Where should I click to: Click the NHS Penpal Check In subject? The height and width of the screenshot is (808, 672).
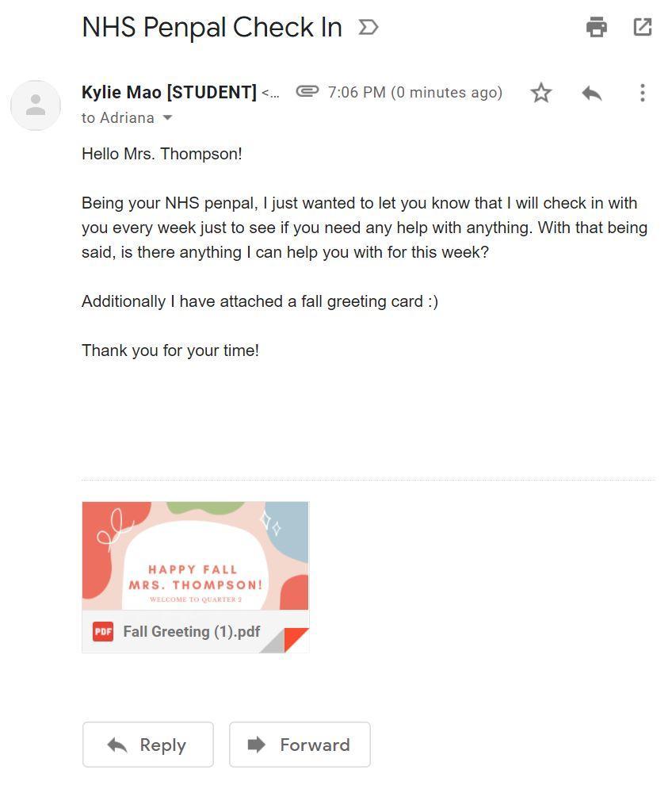[212, 28]
